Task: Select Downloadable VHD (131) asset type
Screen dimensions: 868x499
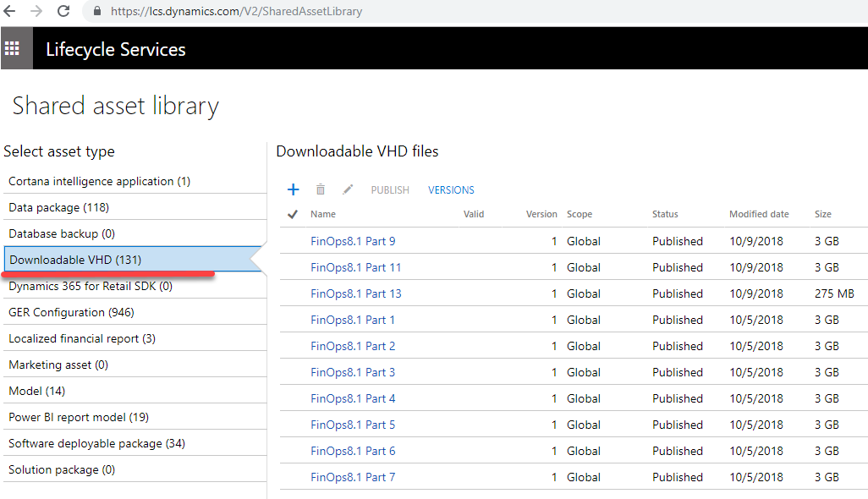Action: (x=133, y=260)
